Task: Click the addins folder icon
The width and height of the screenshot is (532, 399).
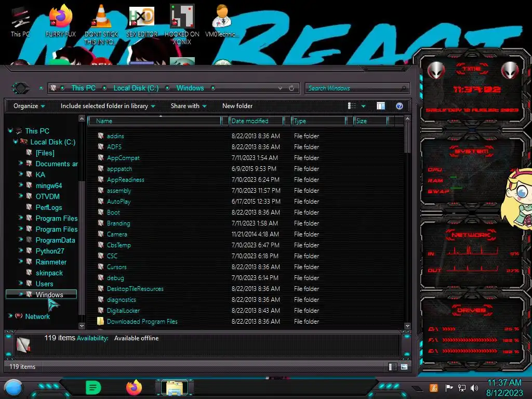Action: 101,136
